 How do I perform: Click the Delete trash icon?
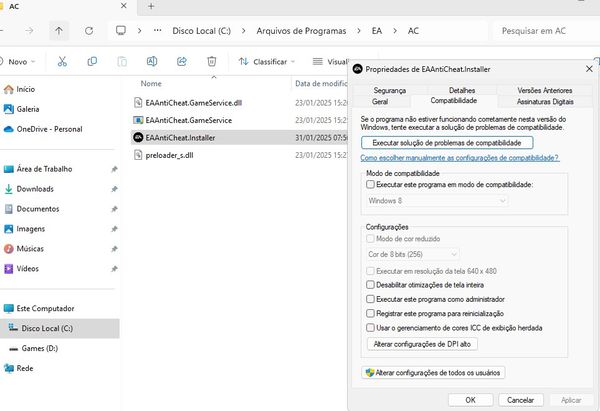point(212,61)
